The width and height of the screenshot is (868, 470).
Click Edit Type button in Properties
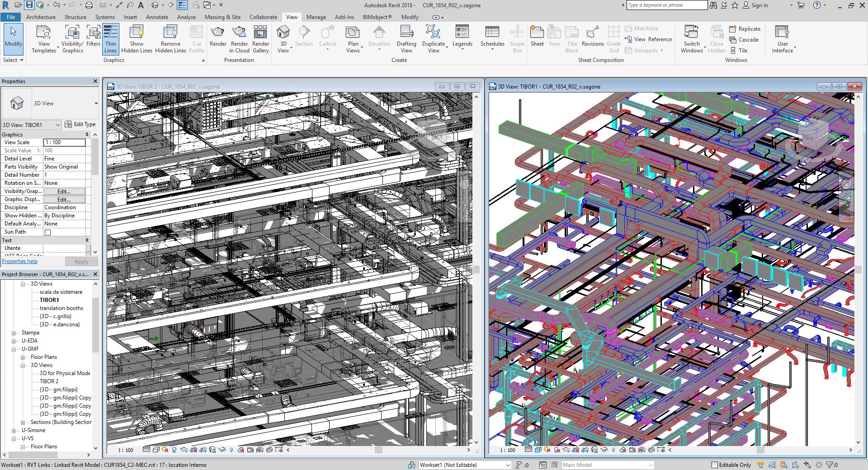pos(80,124)
